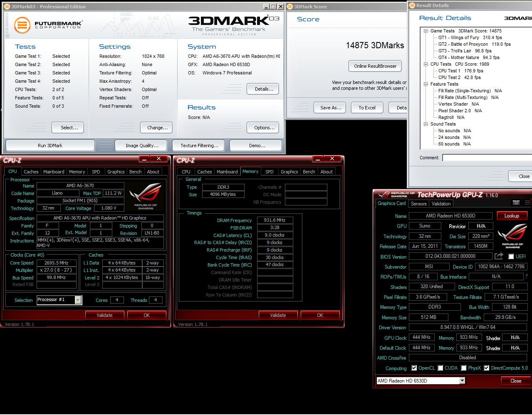Click the 3DMark Score window title icon
The height and width of the screenshot is (415, 532).
(290, 7)
